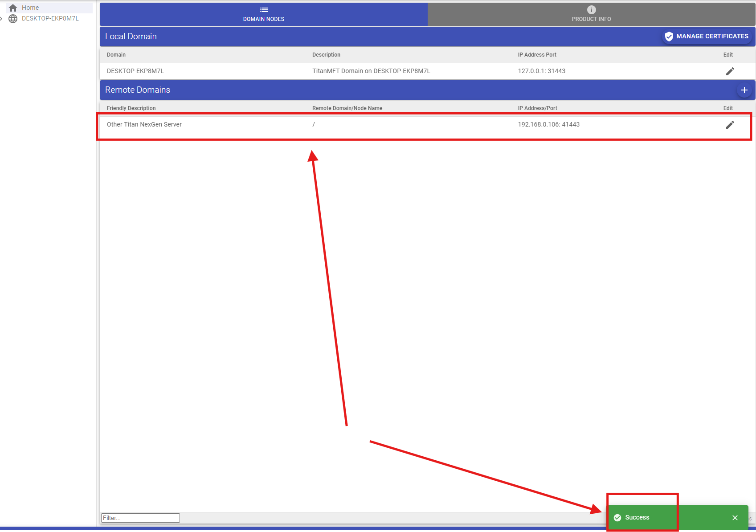Image resolution: width=756 pixels, height=532 pixels.
Task: Click the IP Address/Port column header
Action: (537, 108)
